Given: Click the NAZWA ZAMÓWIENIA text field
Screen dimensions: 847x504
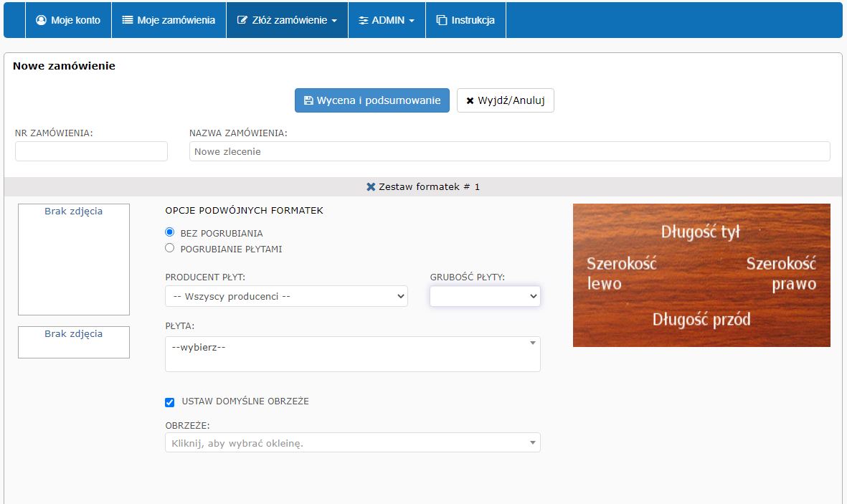Looking at the screenshot, I should pyautogui.click(x=509, y=151).
